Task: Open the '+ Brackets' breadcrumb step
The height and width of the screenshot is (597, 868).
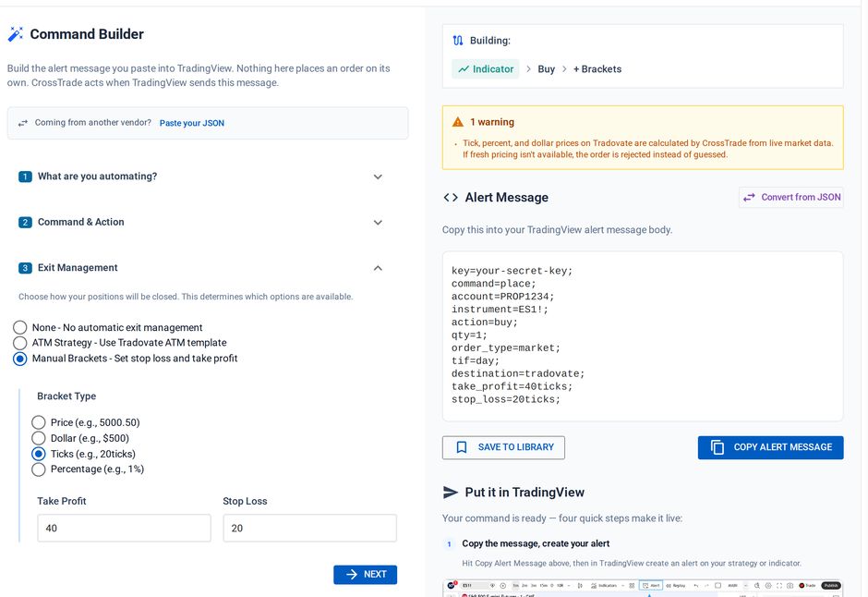Action: click(x=597, y=69)
